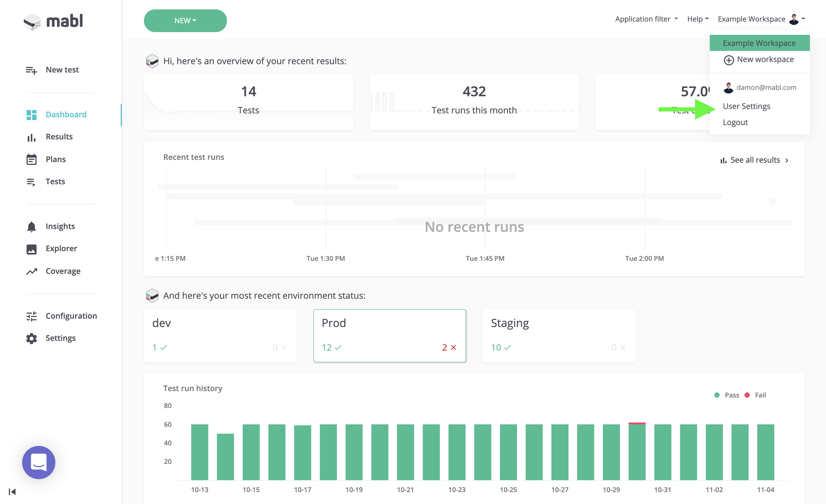Choose Logout in the workspace menu
826x504 pixels.
click(735, 122)
